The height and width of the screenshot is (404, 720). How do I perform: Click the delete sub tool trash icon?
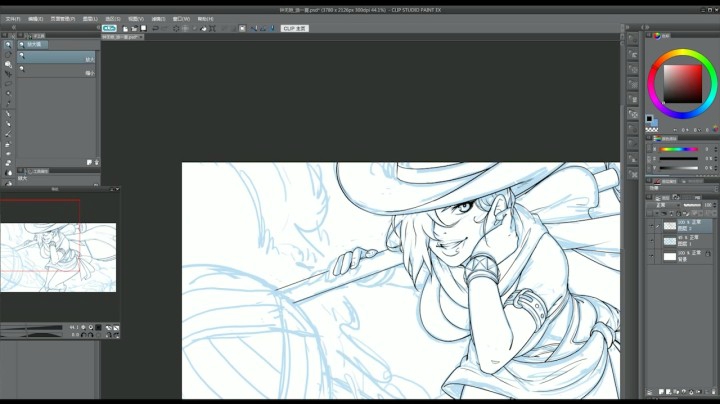(x=96, y=163)
